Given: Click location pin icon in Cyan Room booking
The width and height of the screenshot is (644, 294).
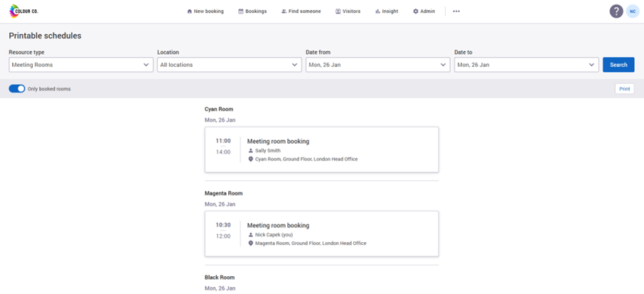Looking at the screenshot, I should pos(251,159).
